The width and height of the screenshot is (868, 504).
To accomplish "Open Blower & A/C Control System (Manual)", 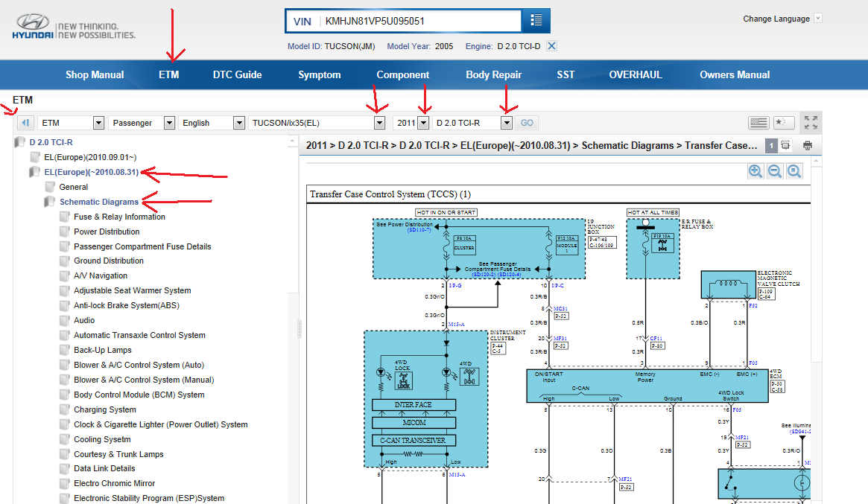I will tap(144, 380).
